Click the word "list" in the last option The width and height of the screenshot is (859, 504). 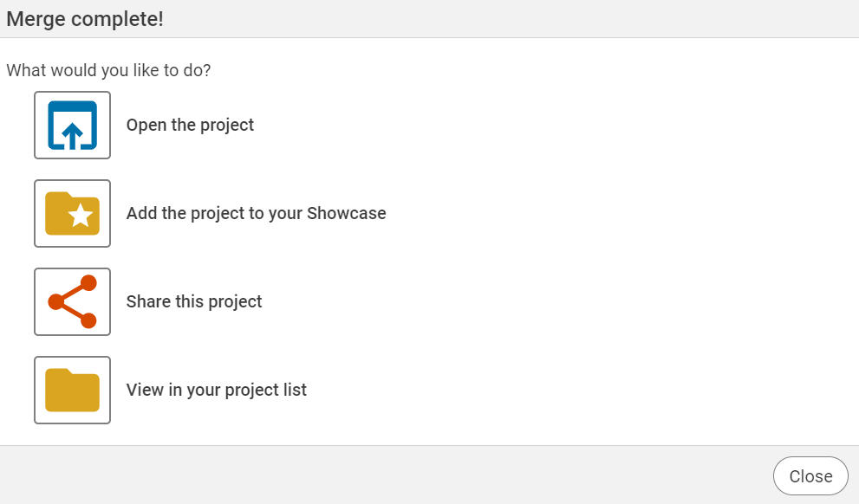[x=295, y=391]
